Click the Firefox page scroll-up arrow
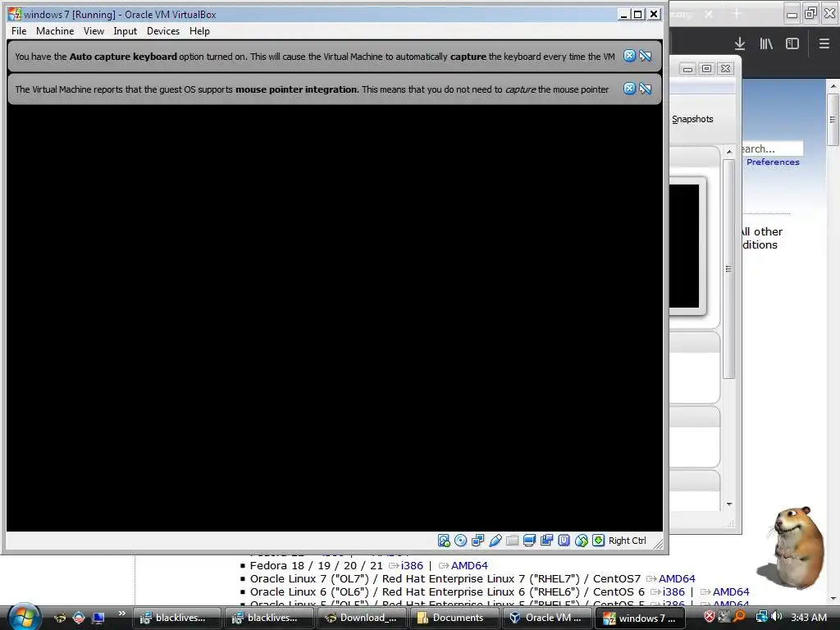 [x=833, y=85]
